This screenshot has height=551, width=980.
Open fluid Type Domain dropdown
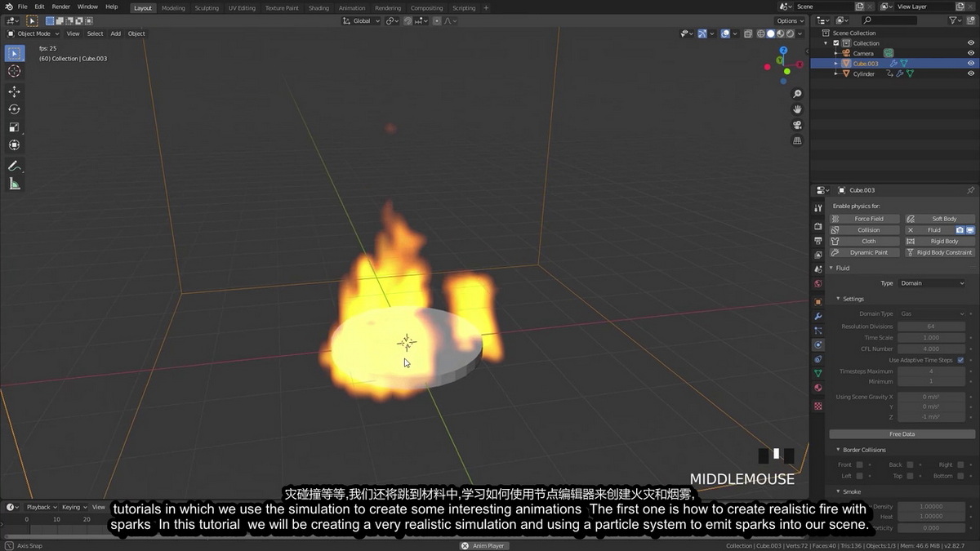(933, 283)
